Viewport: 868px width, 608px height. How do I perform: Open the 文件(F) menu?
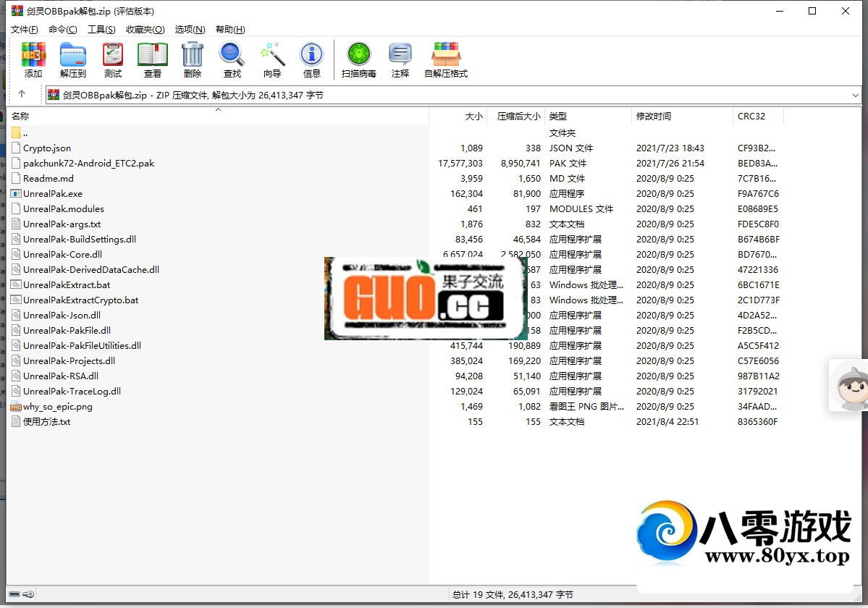click(25, 30)
